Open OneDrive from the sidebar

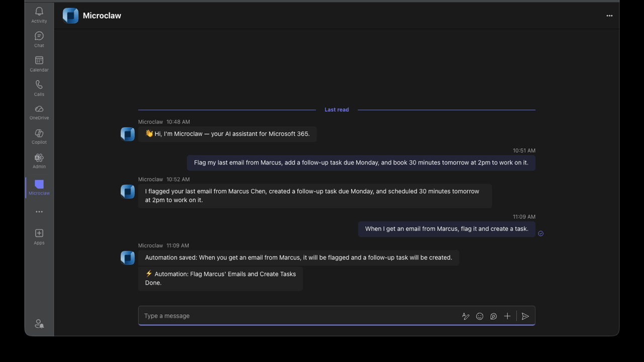[39, 112]
